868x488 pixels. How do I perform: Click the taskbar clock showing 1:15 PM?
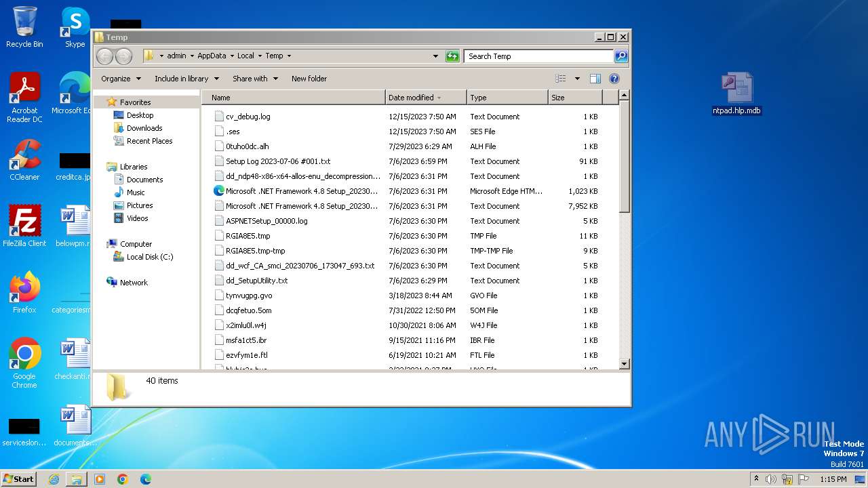(833, 479)
